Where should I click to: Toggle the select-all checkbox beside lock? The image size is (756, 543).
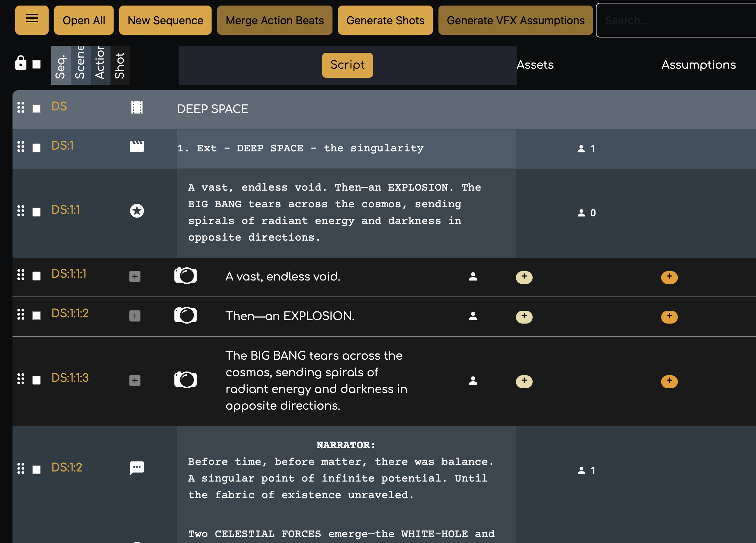click(36, 64)
